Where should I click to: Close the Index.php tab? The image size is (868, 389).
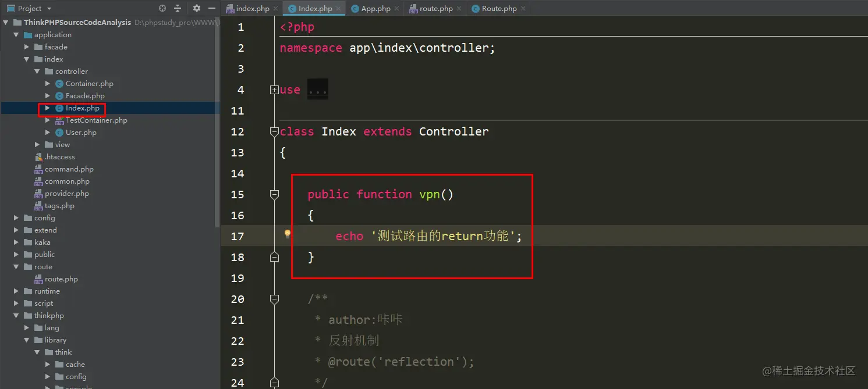[338, 9]
